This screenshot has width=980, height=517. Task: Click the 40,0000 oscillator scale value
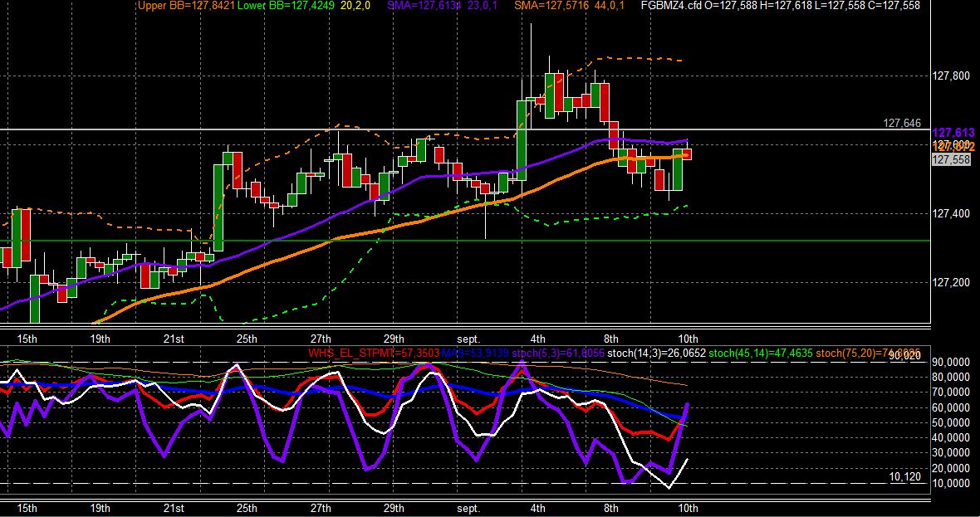(x=951, y=437)
